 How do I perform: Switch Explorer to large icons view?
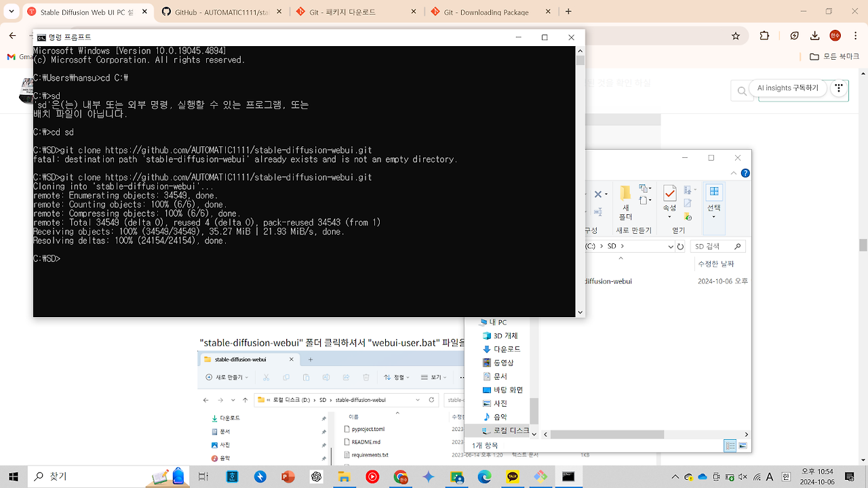[744, 445]
